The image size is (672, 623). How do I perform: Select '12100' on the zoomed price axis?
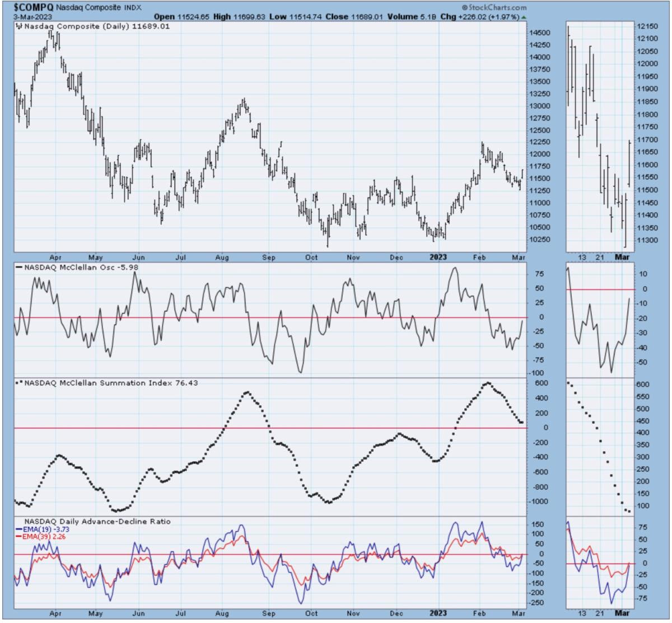[646, 39]
